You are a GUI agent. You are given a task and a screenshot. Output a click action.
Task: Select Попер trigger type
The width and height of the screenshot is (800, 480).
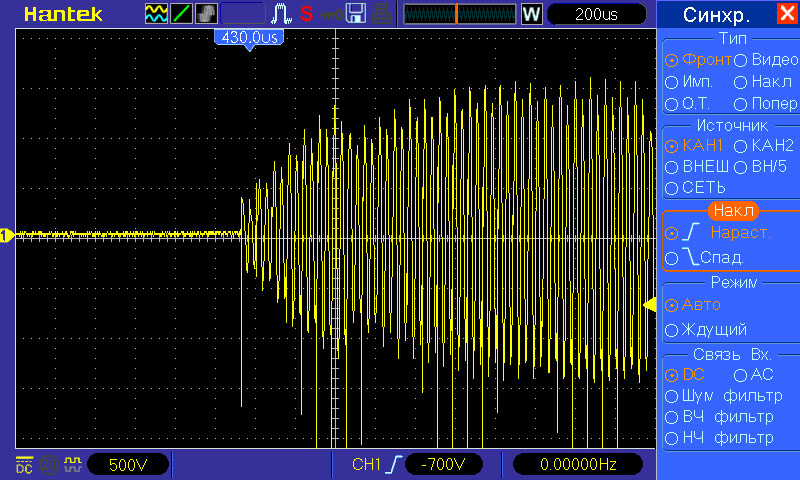tap(766, 104)
